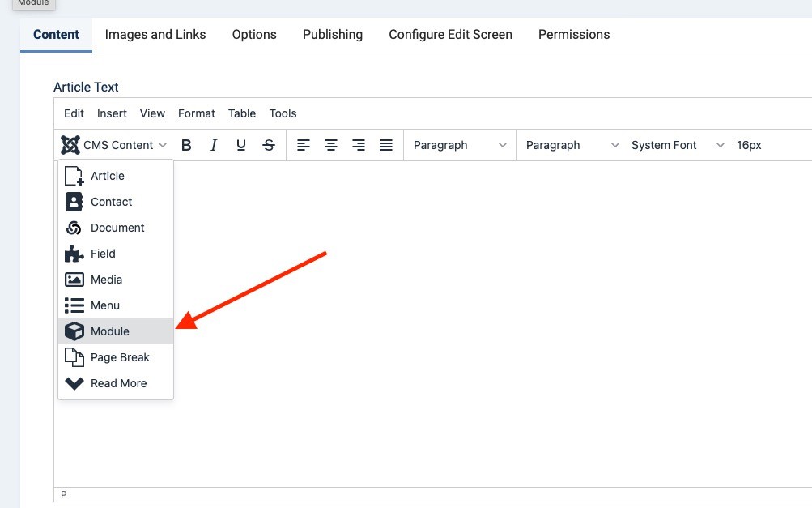
Task: Click inside the article text editor area
Action: tap(486, 324)
